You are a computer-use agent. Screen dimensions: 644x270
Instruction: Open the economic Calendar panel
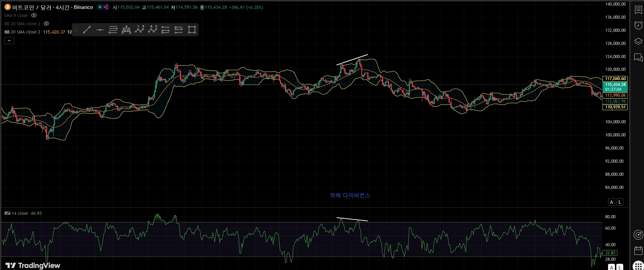tap(638, 251)
